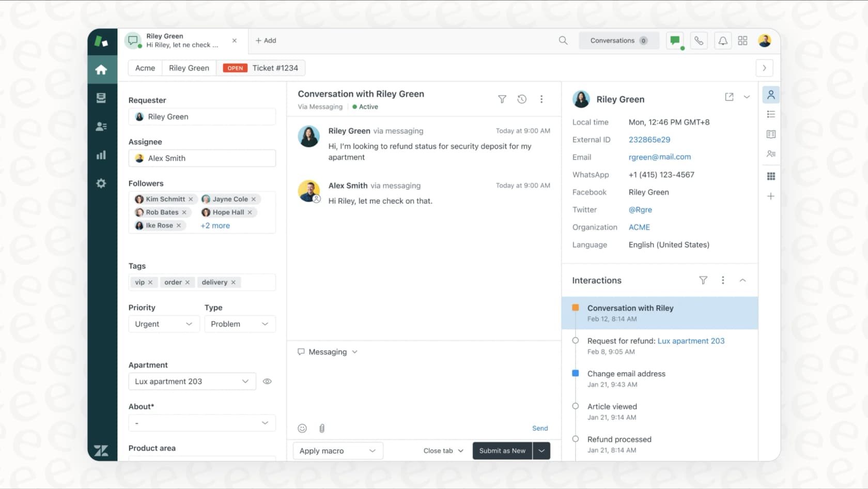Open the notifications bell icon
This screenshot has width=868, height=489.
coord(723,40)
